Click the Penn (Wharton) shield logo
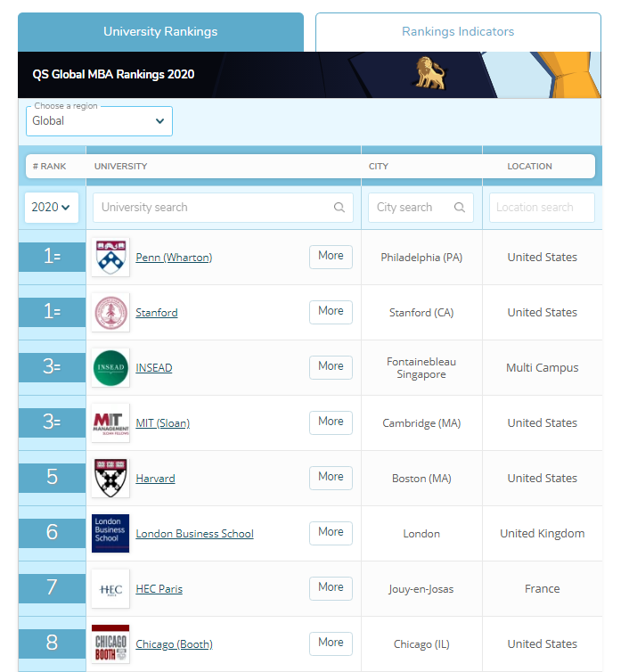 click(110, 258)
